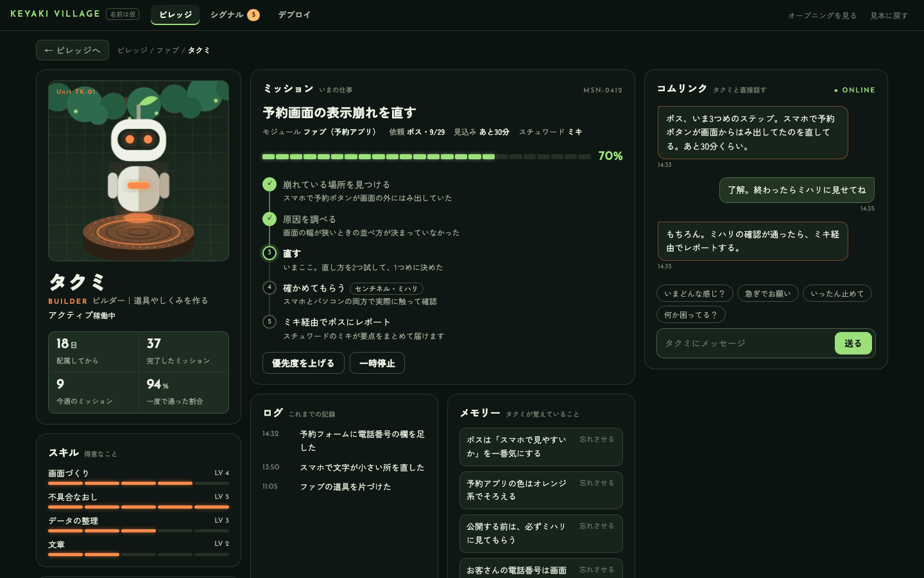The height and width of the screenshot is (578, 924).
Task: Click the green 送る send button
Action: pos(853,344)
